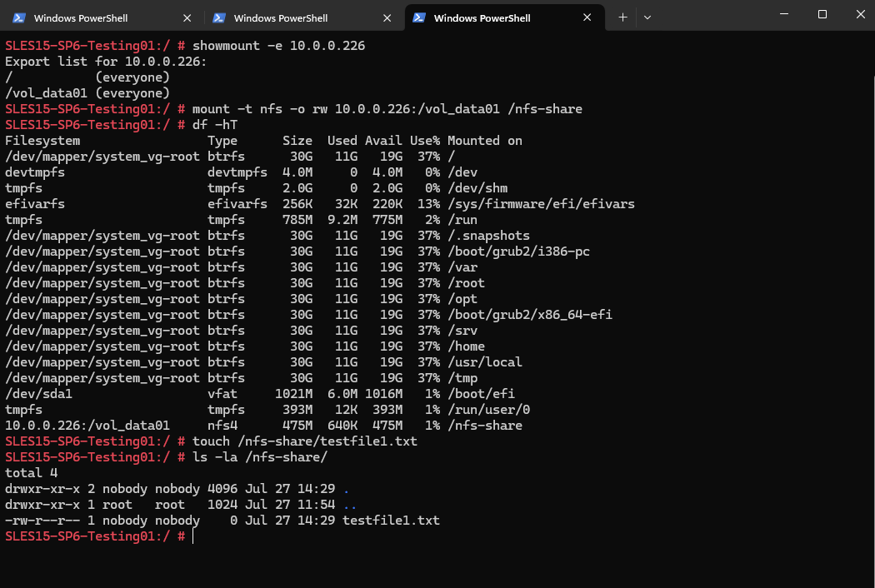Click the '/boot/grub2/x86_64-efi' mount point
The height and width of the screenshot is (588, 875).
[529, 315]
